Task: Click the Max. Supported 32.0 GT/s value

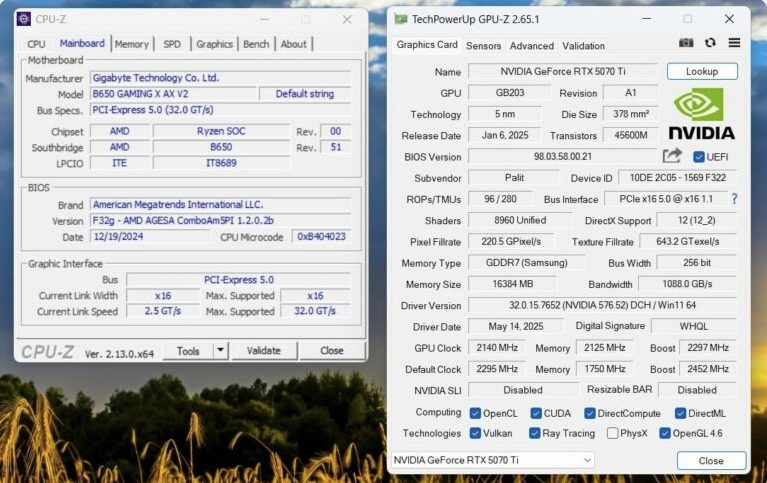Action: pyautogui.click(x=315, y=311)
